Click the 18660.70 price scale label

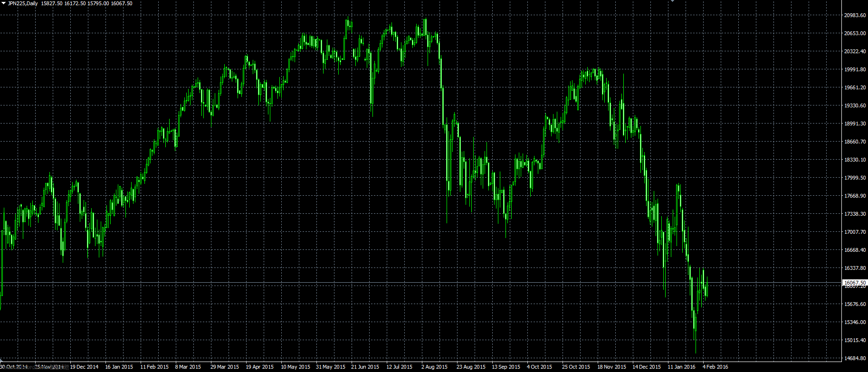pos(855,142)
